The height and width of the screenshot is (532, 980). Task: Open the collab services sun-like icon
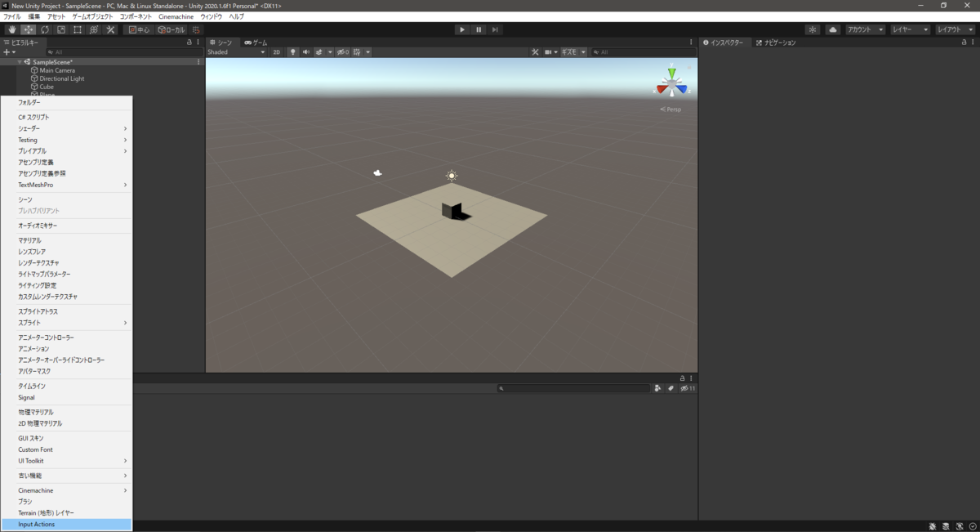pos(813,29)
